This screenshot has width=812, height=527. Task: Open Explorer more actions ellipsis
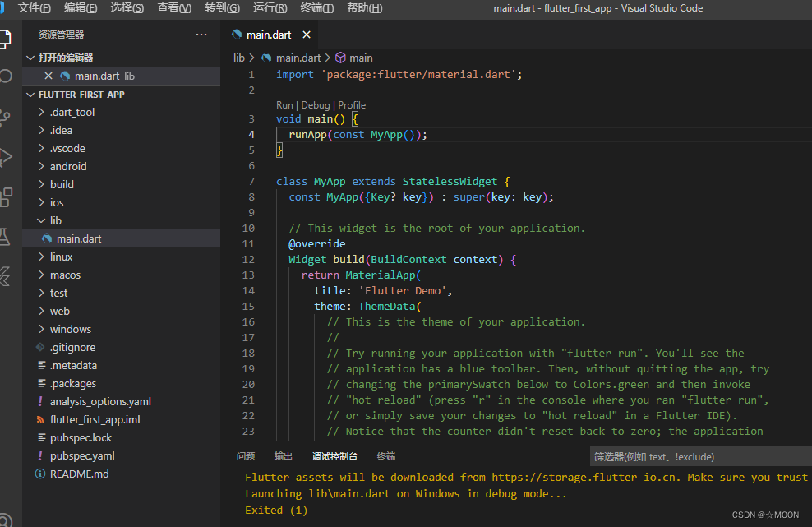tap(201, 35)
